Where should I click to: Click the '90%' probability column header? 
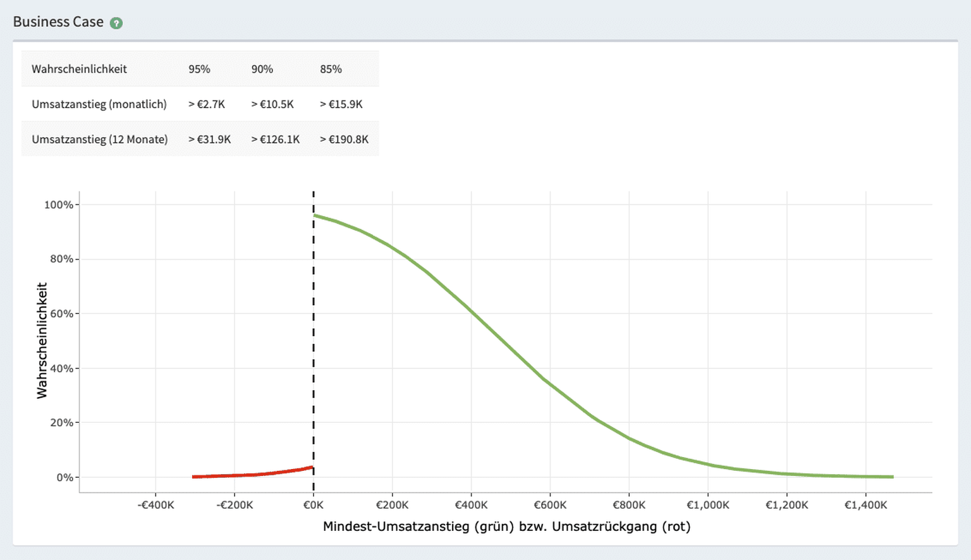coord(262,69)
